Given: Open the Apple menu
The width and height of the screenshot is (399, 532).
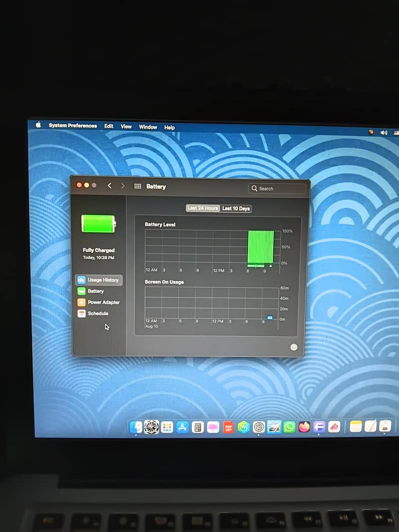Looking at the screenshot, I should (x=38, y=125).
